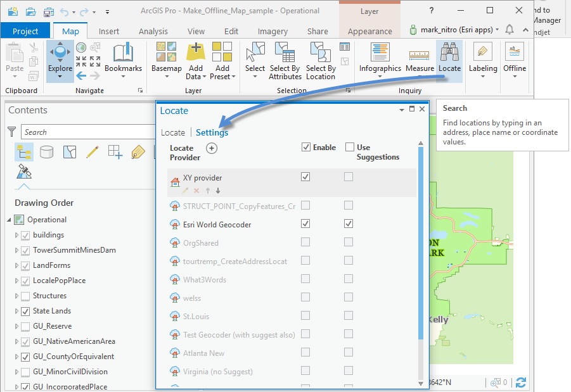The height and width of the screenshot is (392, 571).
Task: Open the Basemap gallery
Action: point(167,61)
